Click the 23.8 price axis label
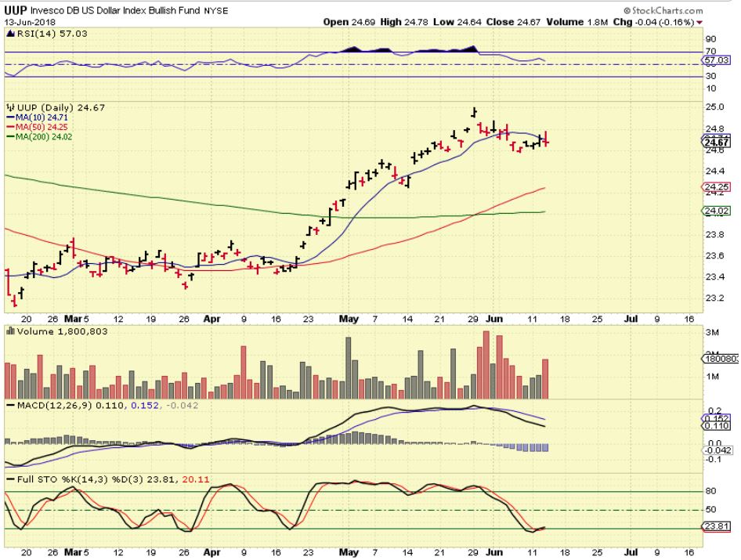Image resolution: width=741 pixels, height=560 pixels. pyautogui.click(x=714, y=235)
